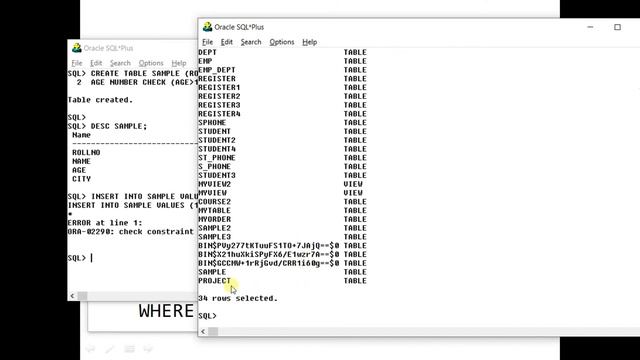Screen dimensions: 640x360
Task: Click the background window title 'Oracle SQL*Plus'
Action: coord(109,48)
